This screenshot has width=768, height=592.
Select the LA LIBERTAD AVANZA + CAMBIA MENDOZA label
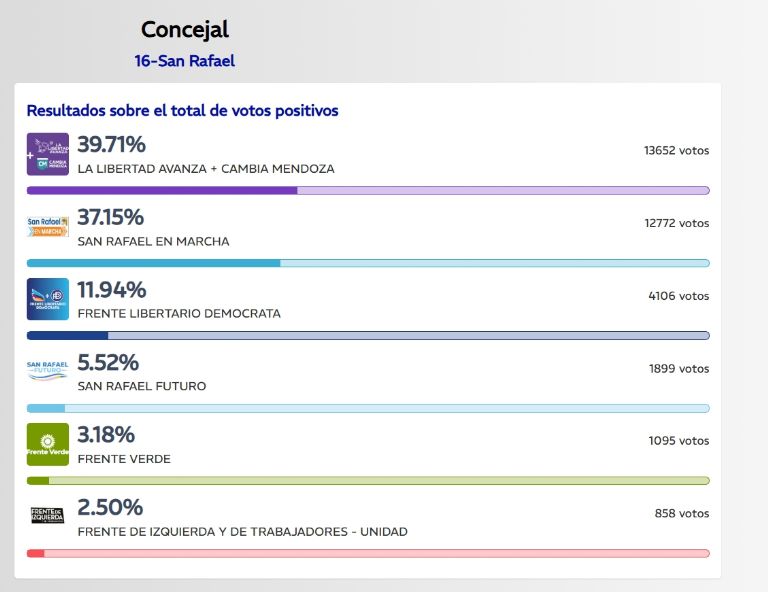click(206, 169)
